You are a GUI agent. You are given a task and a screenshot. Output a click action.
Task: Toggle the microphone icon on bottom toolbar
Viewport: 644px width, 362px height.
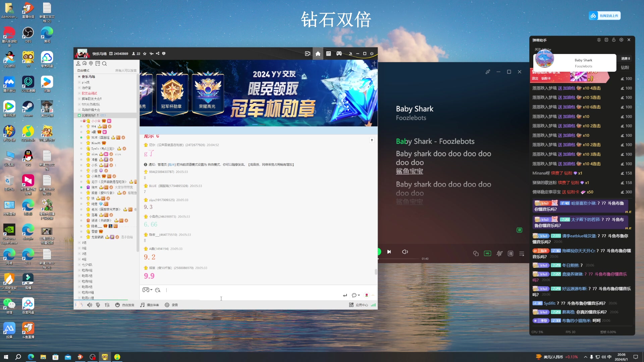coord(98,305)
